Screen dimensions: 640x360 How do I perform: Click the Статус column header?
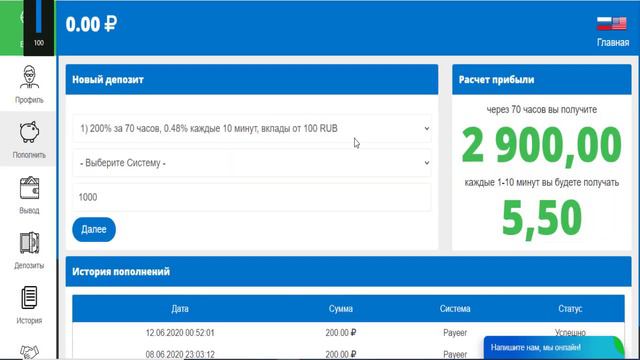pos(570,309)
